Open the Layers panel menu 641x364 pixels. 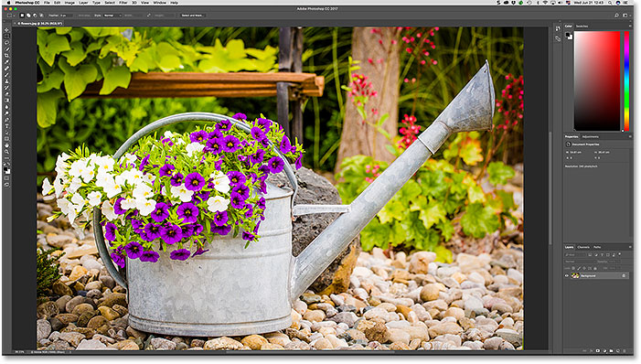[630, 247]
